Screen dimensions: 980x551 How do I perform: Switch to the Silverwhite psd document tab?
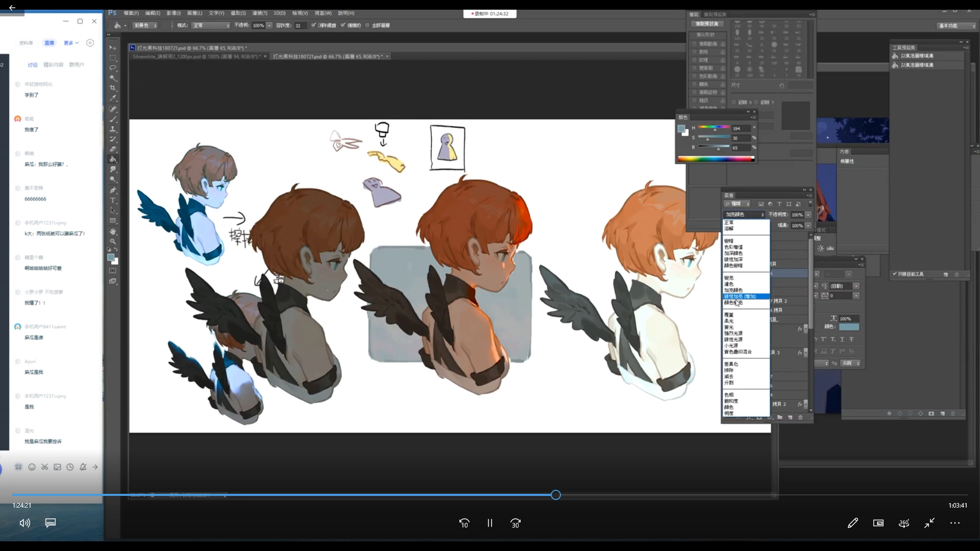click(x=197, y=56)
